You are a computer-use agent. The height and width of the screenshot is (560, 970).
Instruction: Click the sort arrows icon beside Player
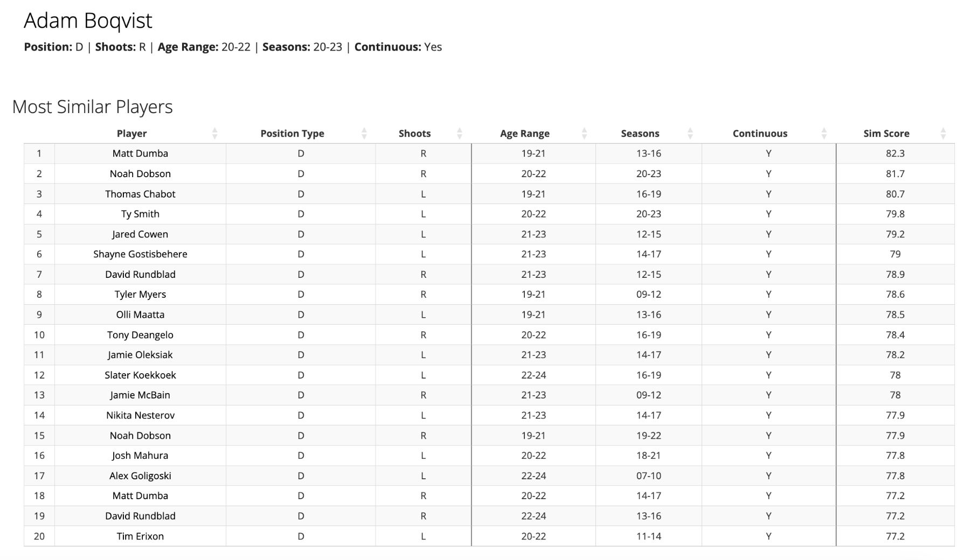[214, 134]
